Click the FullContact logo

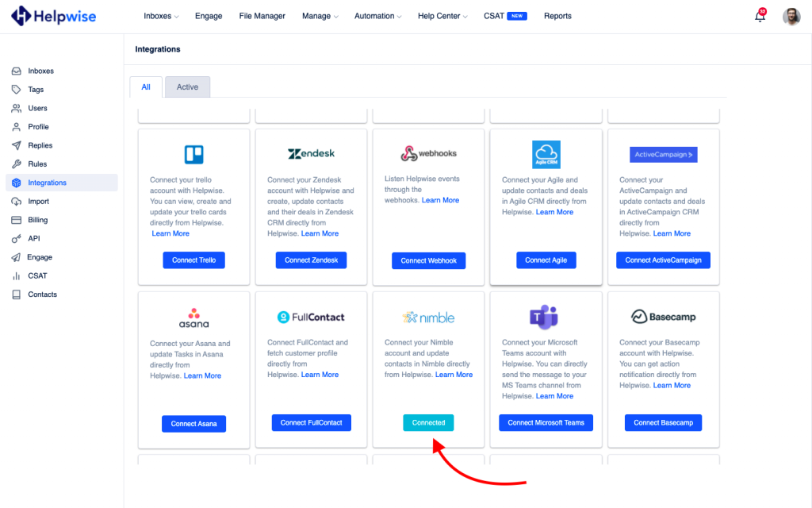(x=311, y=317)
